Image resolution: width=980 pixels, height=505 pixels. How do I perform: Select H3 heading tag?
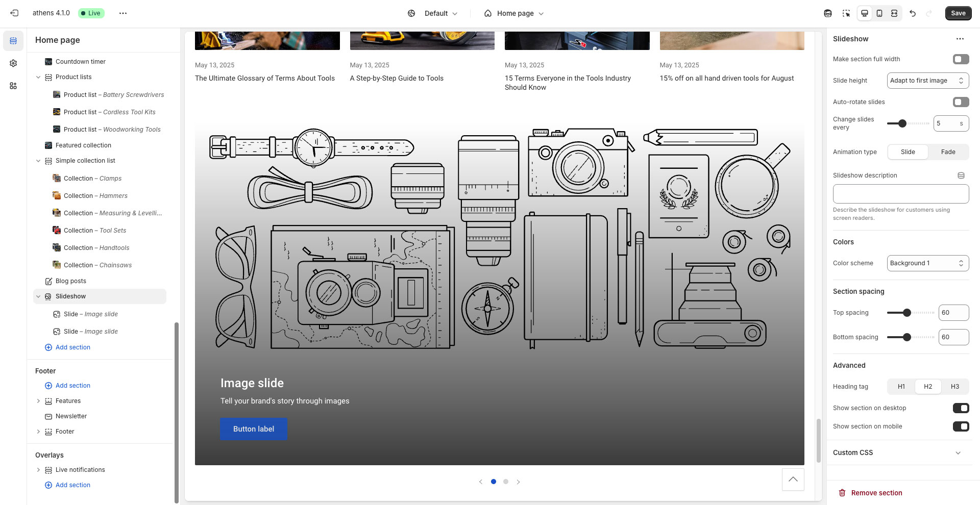coord(955,387)
